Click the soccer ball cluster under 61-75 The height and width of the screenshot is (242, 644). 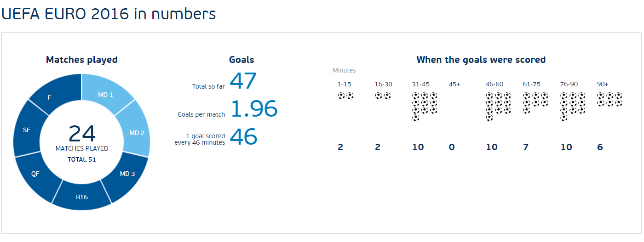point(535,103)
